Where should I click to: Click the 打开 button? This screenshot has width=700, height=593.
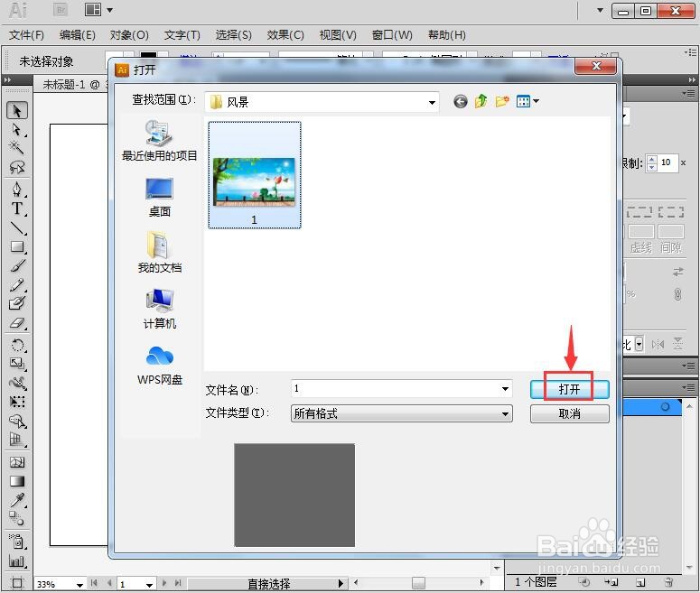(569, 389)
